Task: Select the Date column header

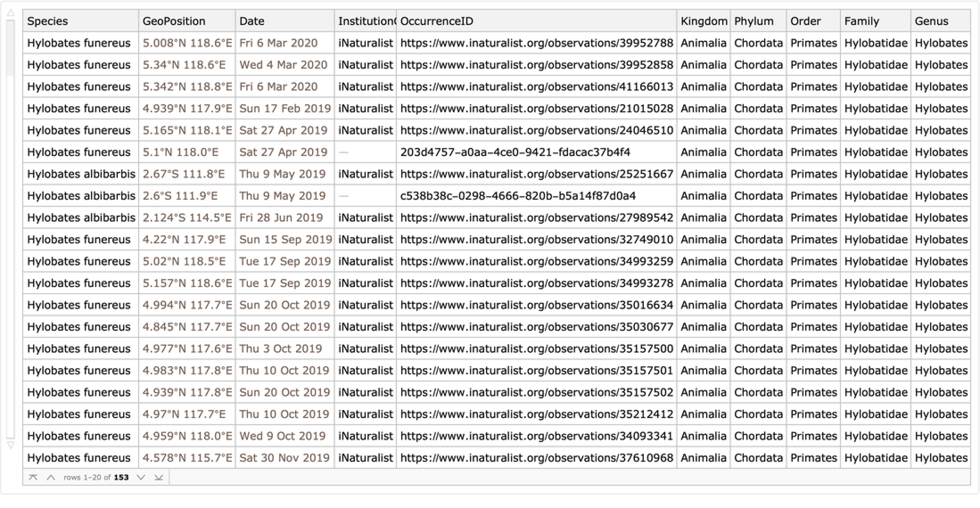Action: pyautogui.click(x=285, y=21)
